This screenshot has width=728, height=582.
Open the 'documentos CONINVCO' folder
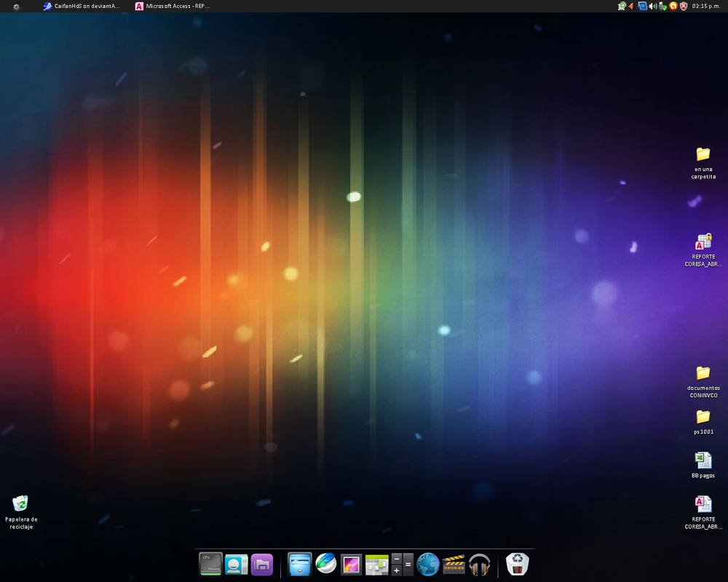click(702, 375)
